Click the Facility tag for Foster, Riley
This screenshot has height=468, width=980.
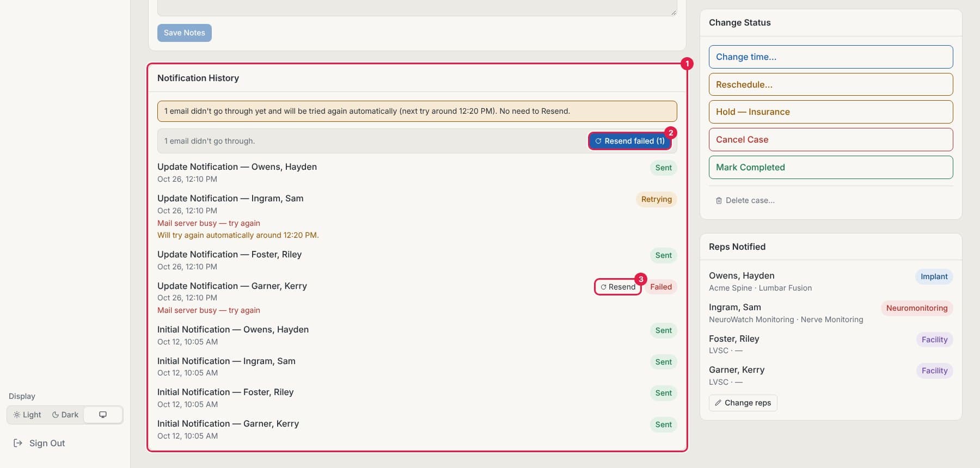[934, 340]
